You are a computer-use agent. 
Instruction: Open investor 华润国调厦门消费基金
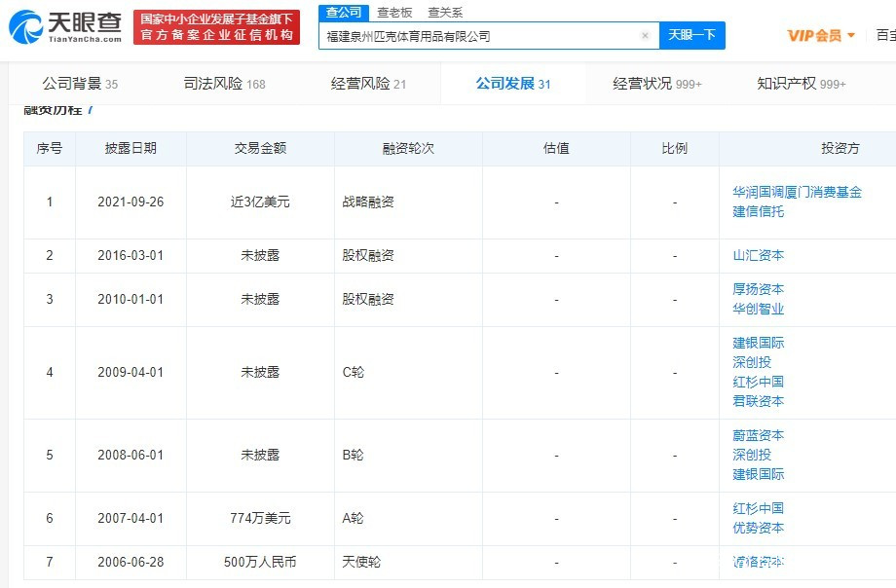[797, 192]
